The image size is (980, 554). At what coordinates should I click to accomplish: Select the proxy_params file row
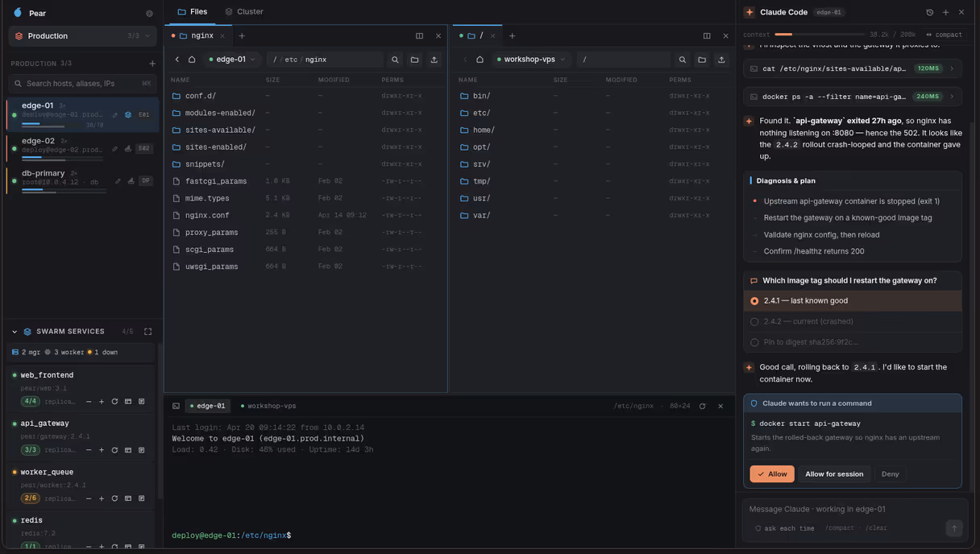306,233
